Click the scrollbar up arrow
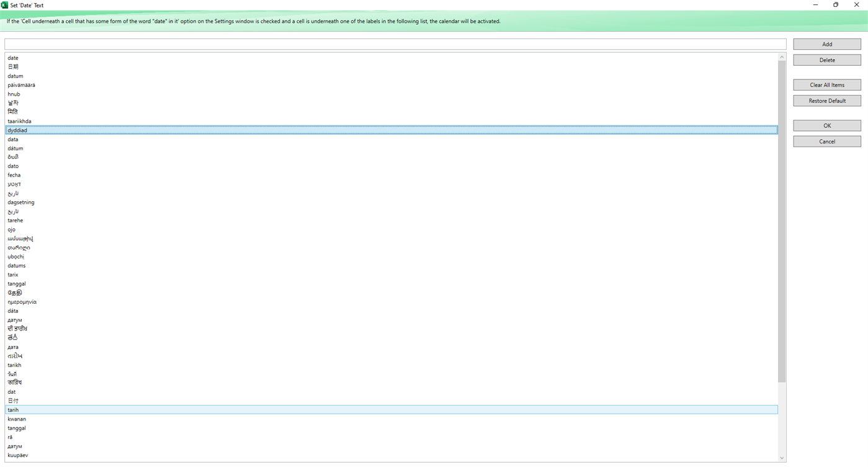Image resolution: width=868 pixels, height=467 pixels. click(781, 57)
